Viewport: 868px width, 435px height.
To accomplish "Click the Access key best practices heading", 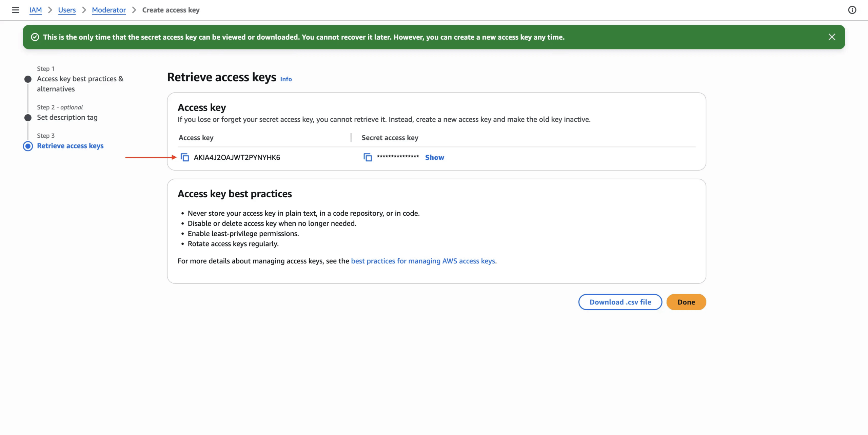I will 235,194.
